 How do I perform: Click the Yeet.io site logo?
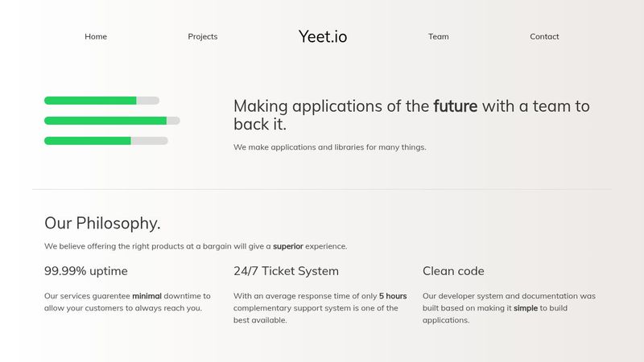click(323, 36)
